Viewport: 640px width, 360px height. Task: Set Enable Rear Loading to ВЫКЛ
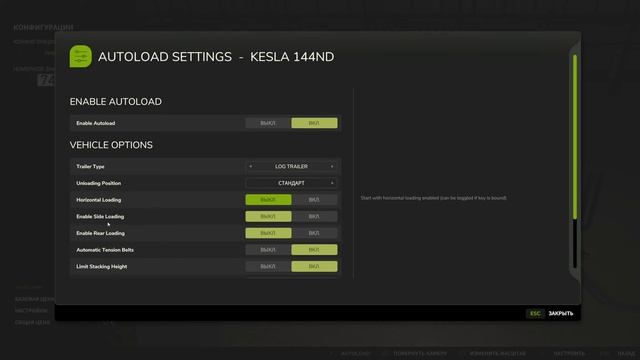tap(268, 233)
